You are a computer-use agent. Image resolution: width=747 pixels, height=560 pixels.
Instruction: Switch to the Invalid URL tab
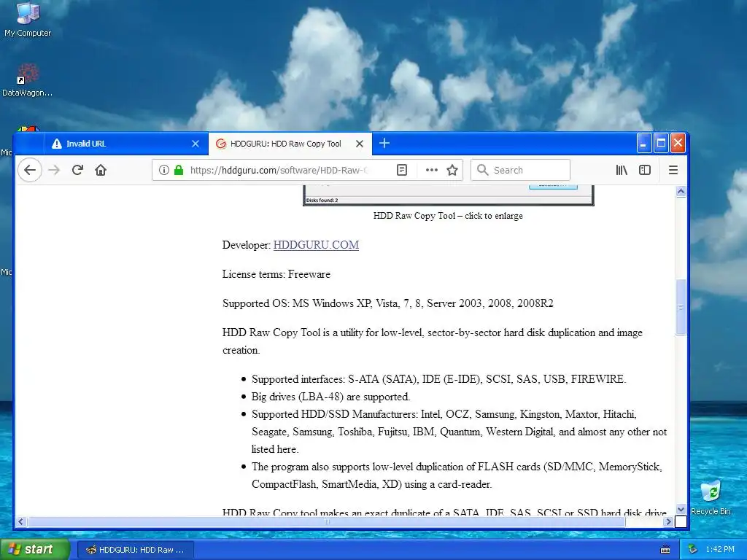(126, 144)
